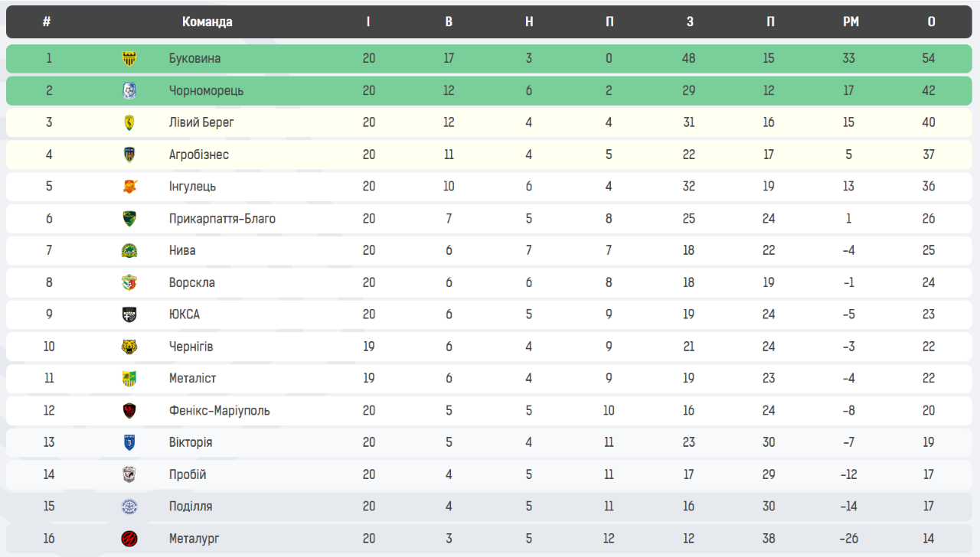The height and width of the screenshot is (557, 980).
Task: Click the Металург red circular logo
Action: pyautogui.click(x=129, y=539)
